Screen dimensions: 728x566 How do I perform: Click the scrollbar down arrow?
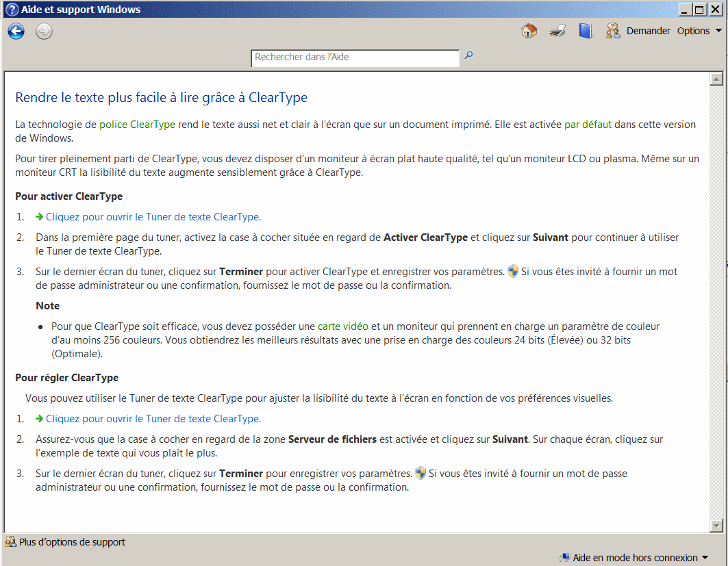click(x=716, y=525)
